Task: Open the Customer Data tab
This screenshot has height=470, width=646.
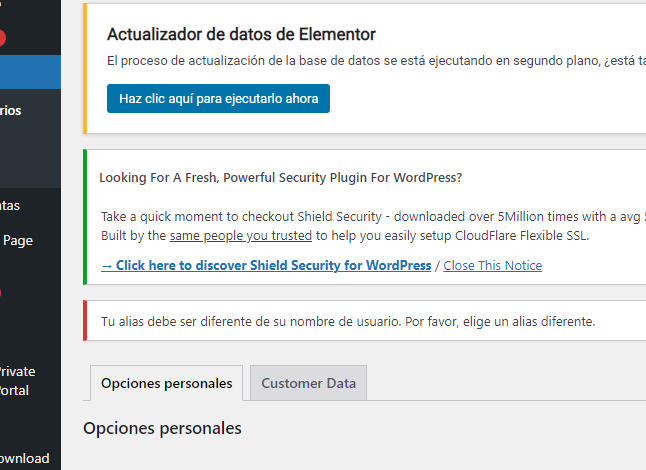Action: tap(309, 383)
